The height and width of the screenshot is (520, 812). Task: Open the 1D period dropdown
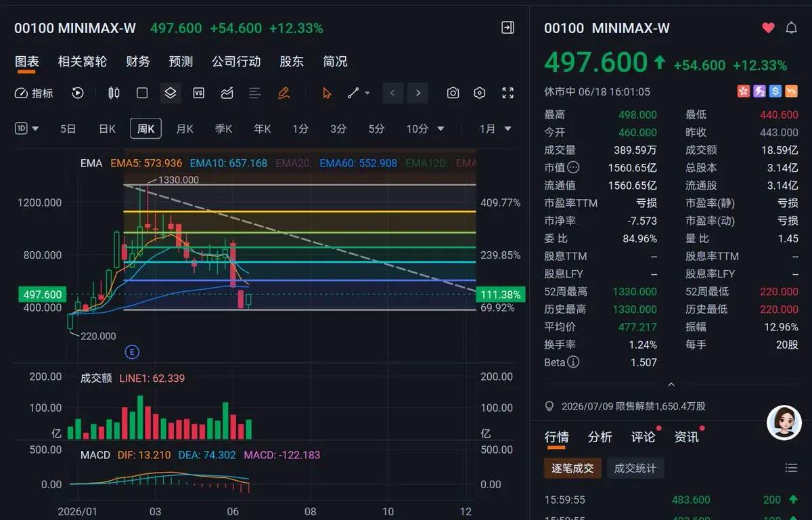[x=27, y=128]
